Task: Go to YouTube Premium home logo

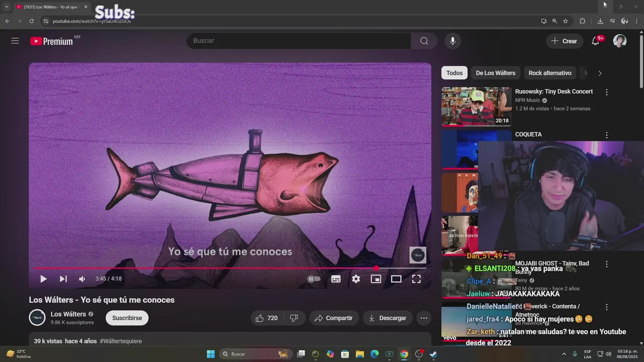Action: coord(52,41)
